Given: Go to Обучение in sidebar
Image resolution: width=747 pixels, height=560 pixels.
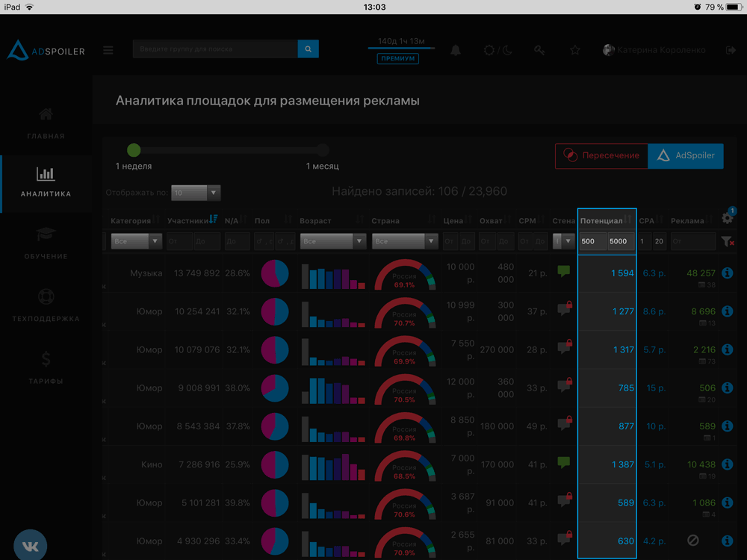Looking at the screenshot, I should click(x=46, y=243).
